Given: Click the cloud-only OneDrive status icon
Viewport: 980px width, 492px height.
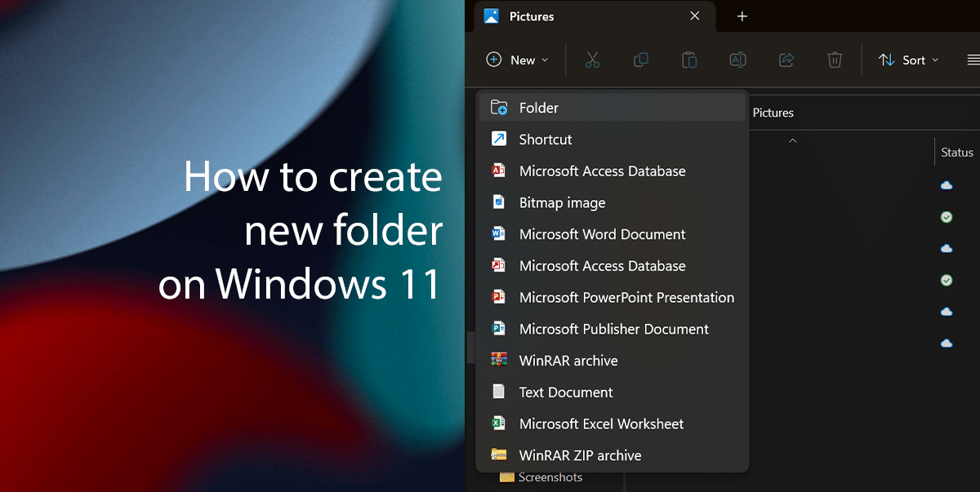Looking at the screenshot, I should coord(946,185).
